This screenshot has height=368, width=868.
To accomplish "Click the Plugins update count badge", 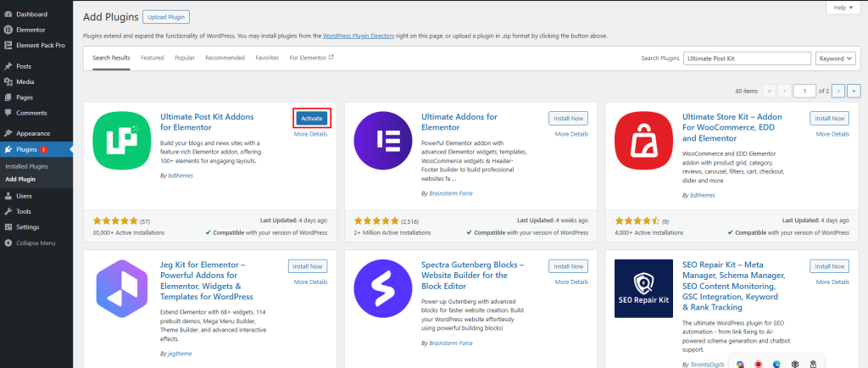I will coord(44,149).
